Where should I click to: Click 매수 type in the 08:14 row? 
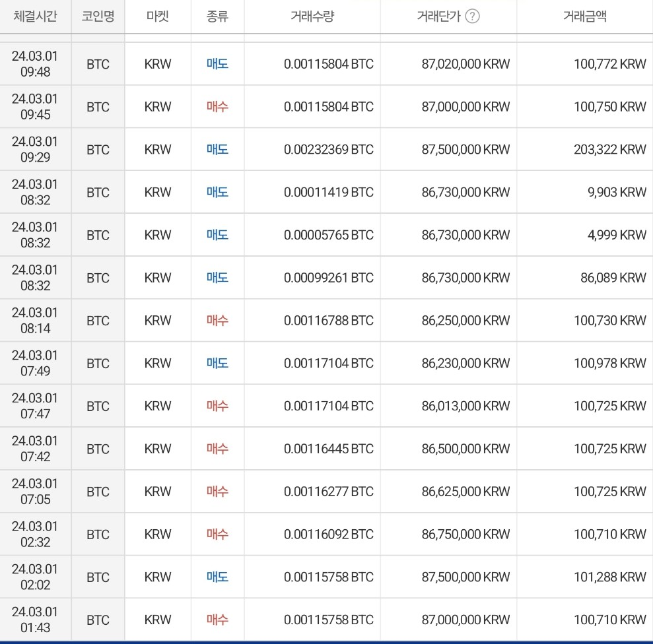pyautogui.click(x=217, y=321)
